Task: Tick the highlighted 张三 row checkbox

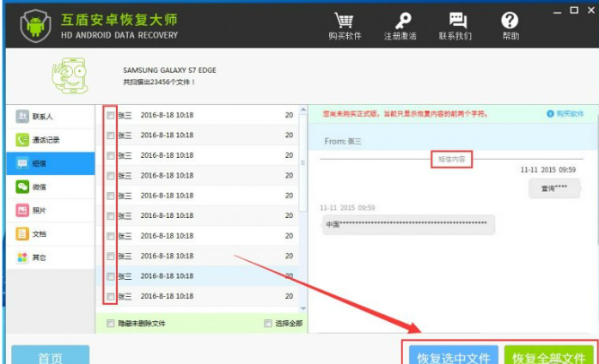Action: 110,276
